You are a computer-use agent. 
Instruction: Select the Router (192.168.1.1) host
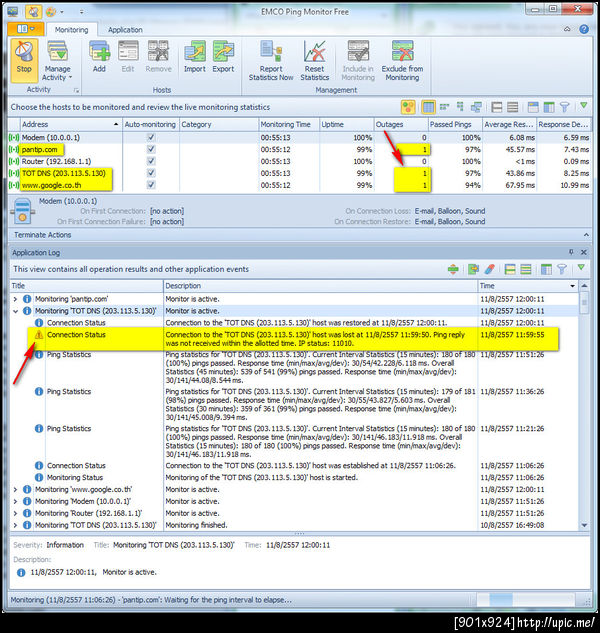[x=300, y=161]
